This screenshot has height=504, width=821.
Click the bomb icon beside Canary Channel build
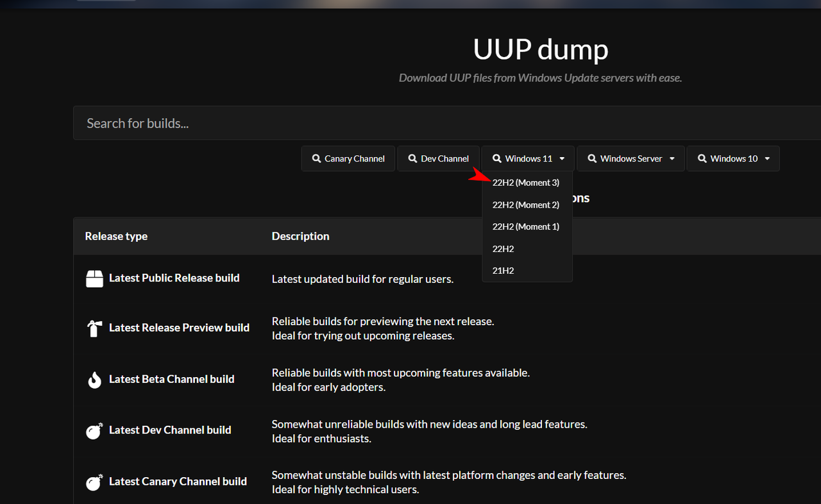pos(94,482)
